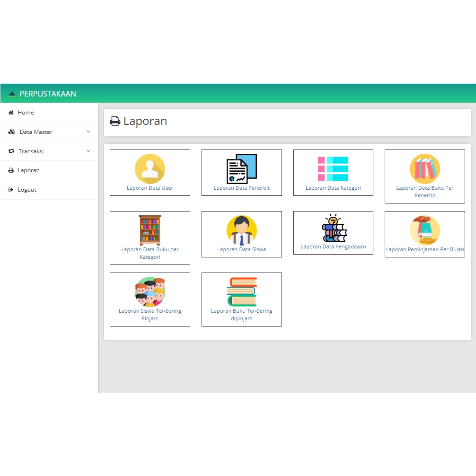
Task: Click the Laporan Peminjaman Per Bulan book icon
Action: click(x=424, y=229)
